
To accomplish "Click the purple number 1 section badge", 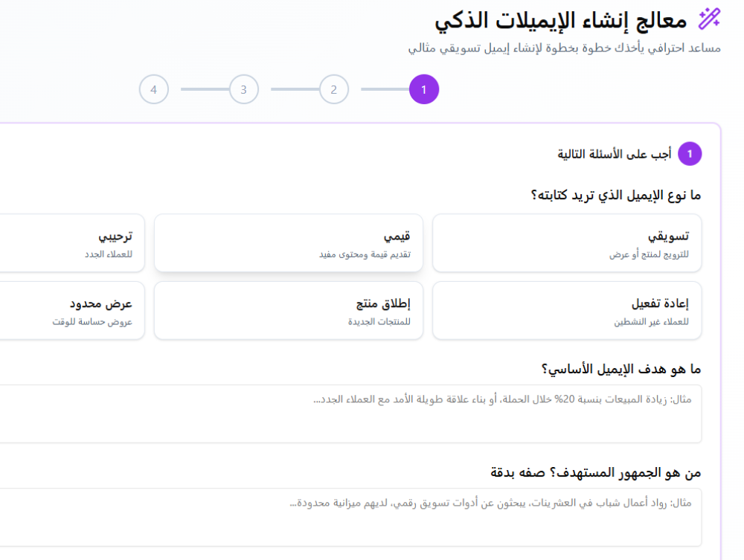I will tap(690, 154).
